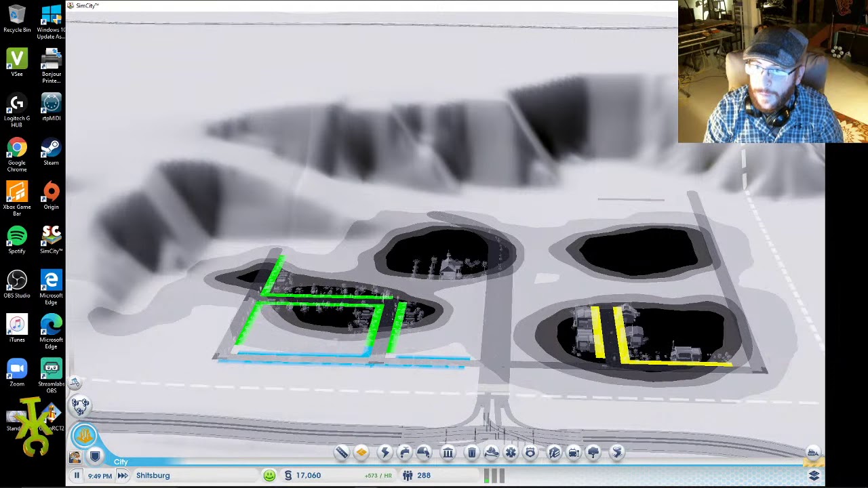Image resolution: width=868 pixels, height=488 pixels.
Task: Click the 9:49 PM clock display
Action: coord(100,476)
